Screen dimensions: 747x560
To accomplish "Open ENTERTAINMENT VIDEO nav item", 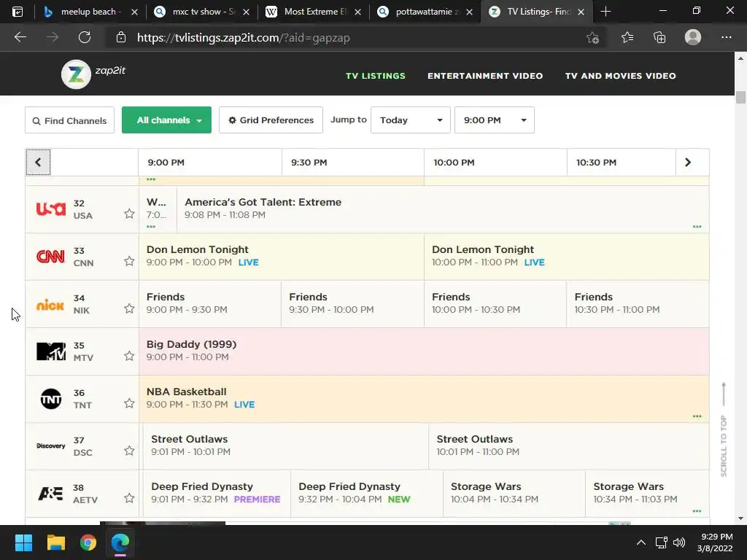I will point(485,76).
